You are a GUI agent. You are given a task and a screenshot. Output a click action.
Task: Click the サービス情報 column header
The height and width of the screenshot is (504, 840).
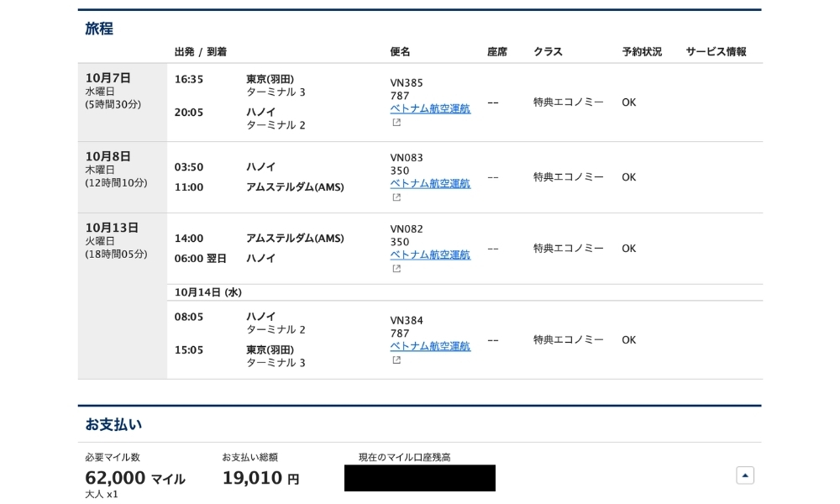pos(717,51)
